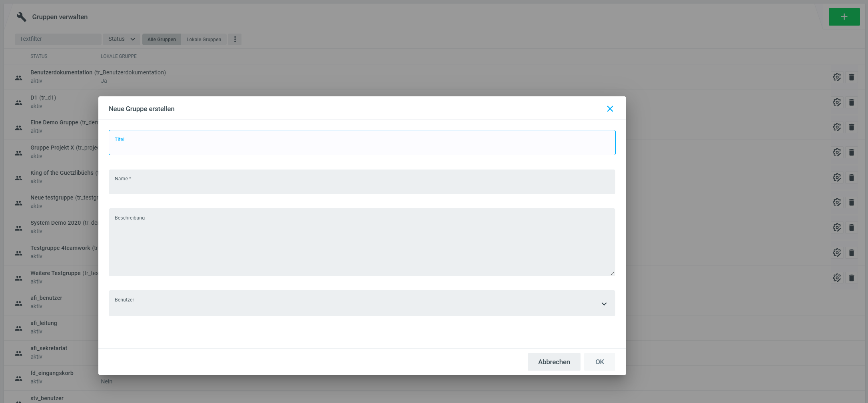Click trash icon for Gruppe Projekt X

[851, 152]
